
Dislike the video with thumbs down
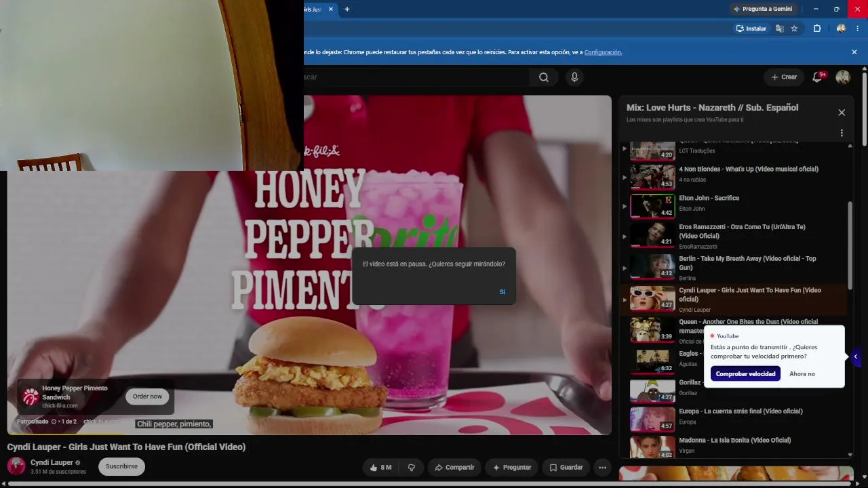point(412,468)
